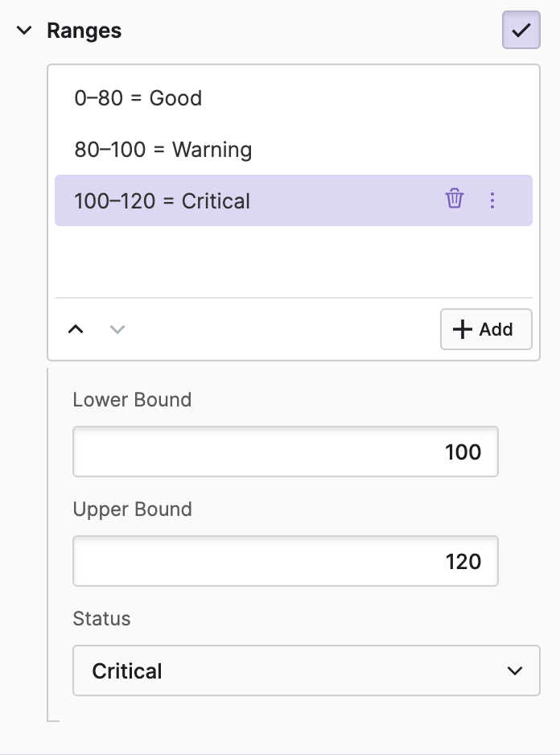Select the 80–100 = Warning range
Viewport: 560px width, 755px height.
163,150
